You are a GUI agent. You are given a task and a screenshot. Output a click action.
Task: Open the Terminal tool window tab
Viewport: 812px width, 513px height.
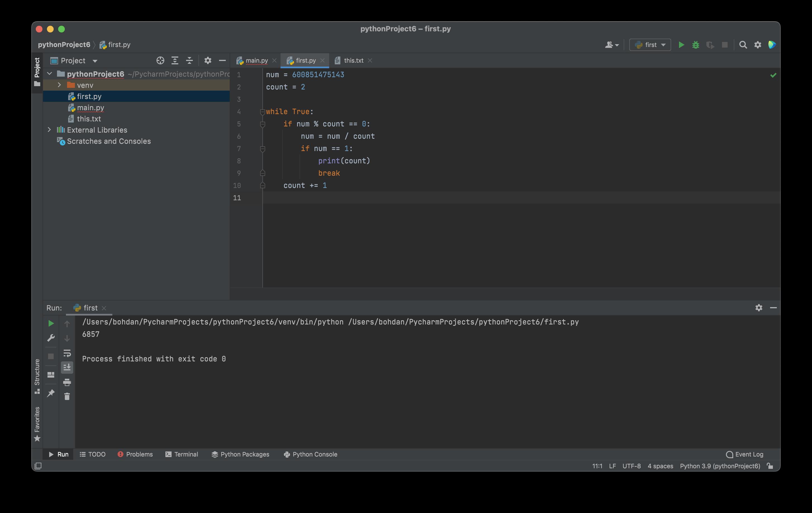coord(182,454)
